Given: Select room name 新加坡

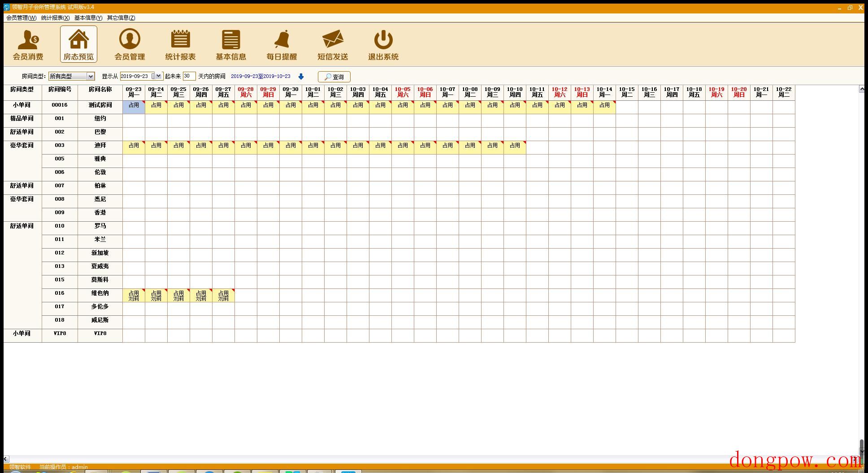Looking at the screenshot, I should click(100, 253).
